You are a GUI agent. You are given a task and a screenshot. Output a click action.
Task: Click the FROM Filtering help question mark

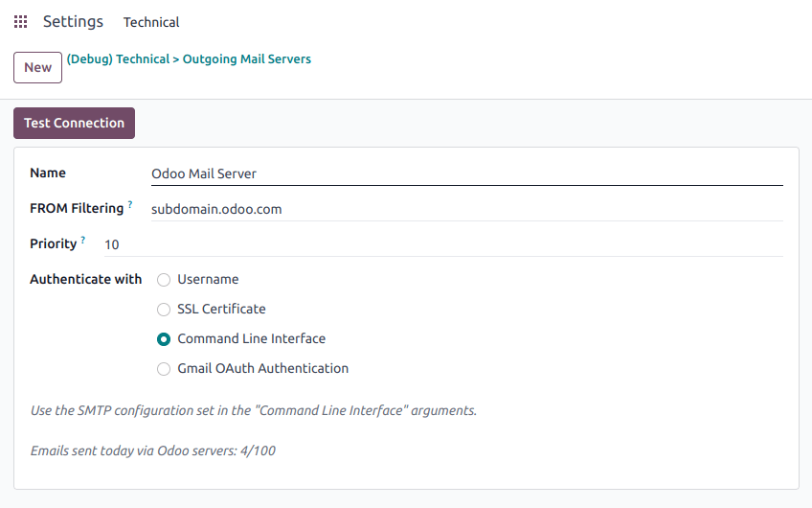pyautogui.click(x=130, y=204)
